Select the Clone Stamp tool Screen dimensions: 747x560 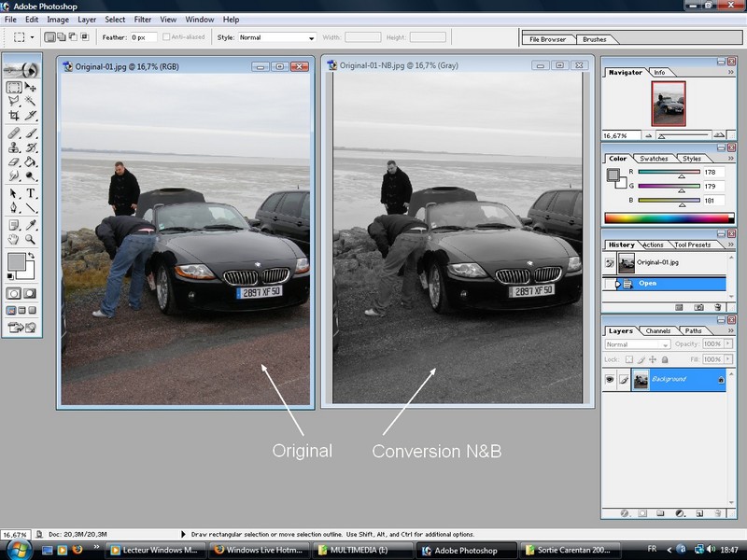tap(14, 147)
